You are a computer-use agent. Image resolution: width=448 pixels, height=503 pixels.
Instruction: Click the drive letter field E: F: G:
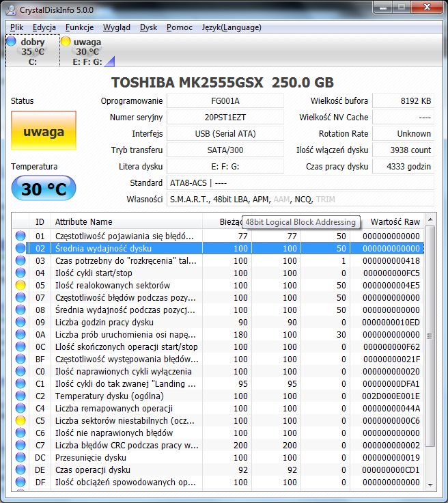225,167
